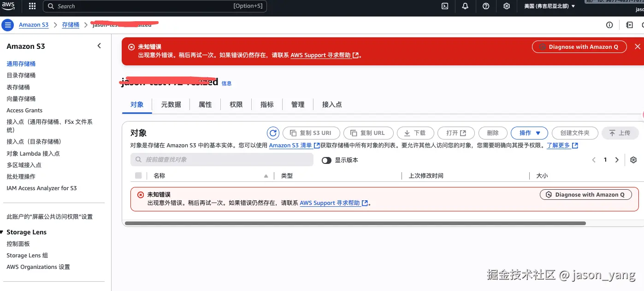Select 目录存储桶 in the sidebar
Screen dimensions: 644x291
pos(21,76)
